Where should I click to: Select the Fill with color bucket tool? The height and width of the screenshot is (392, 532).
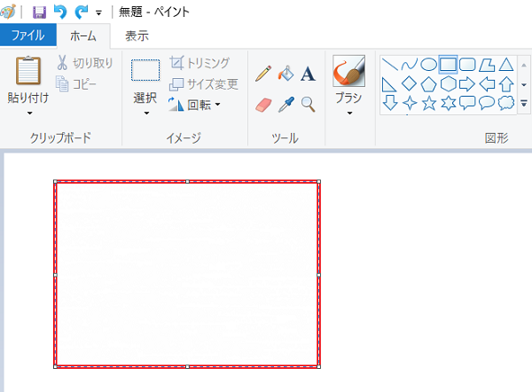pos(286,74)
